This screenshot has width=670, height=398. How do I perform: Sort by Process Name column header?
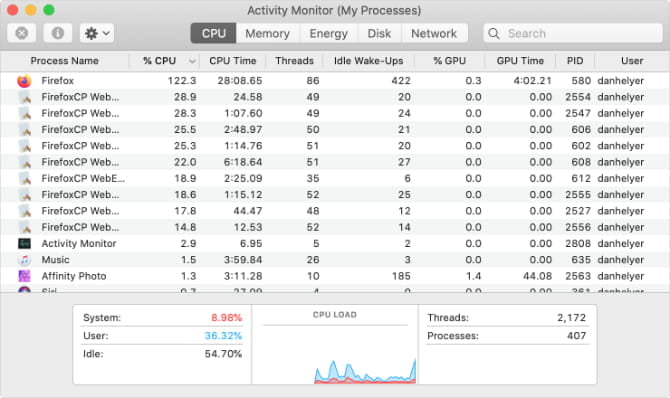(65, 61)
